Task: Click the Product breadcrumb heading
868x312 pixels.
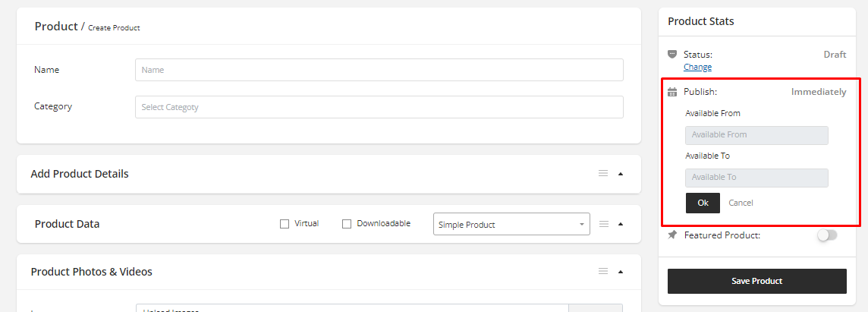Action: tap(56, 27)
